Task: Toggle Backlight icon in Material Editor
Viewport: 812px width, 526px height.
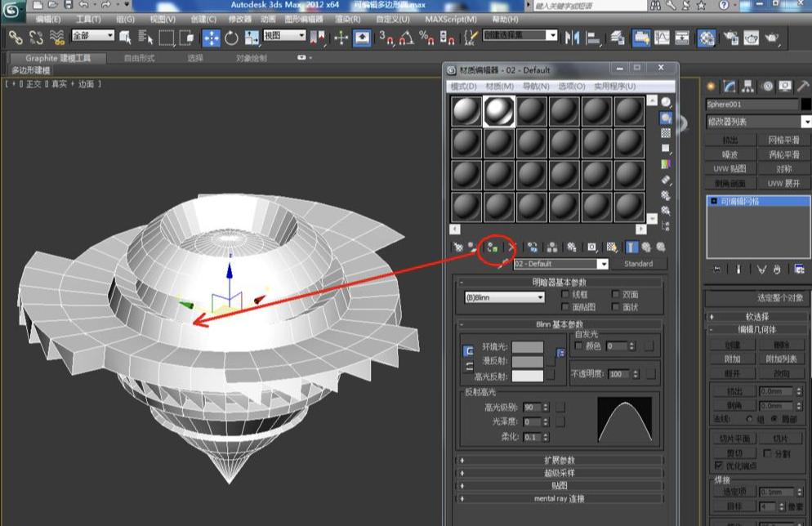Action: [666, 118]
